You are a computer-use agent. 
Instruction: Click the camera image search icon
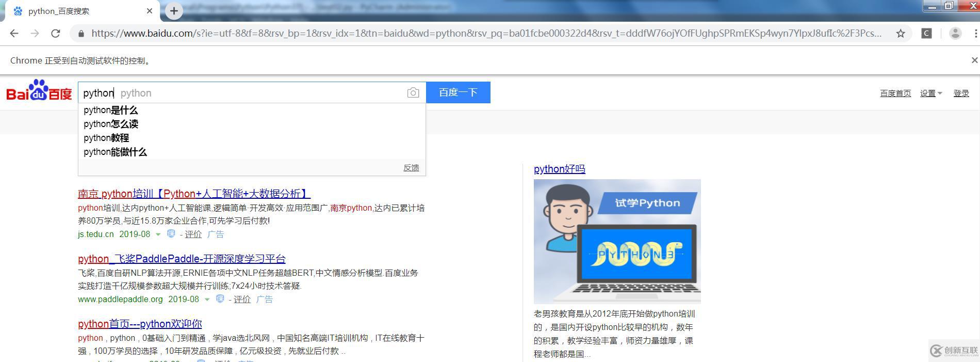tap(413, 92)
